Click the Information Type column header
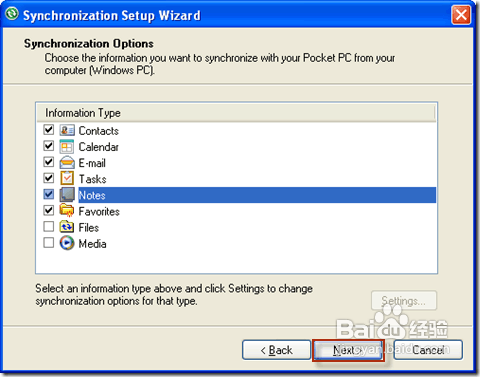Viewport: 480px width, 377px height. point(236,113)
